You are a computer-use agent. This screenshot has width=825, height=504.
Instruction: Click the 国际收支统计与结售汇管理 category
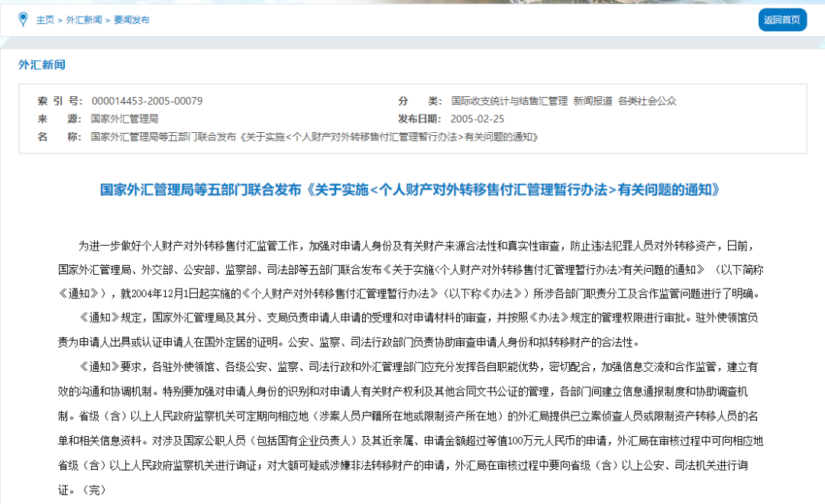click(509, 101)
